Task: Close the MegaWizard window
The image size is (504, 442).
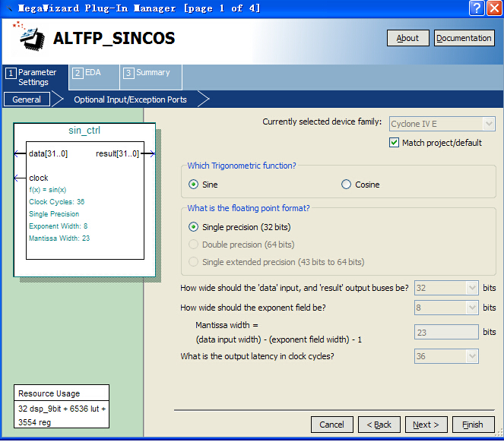Action: 493,8
